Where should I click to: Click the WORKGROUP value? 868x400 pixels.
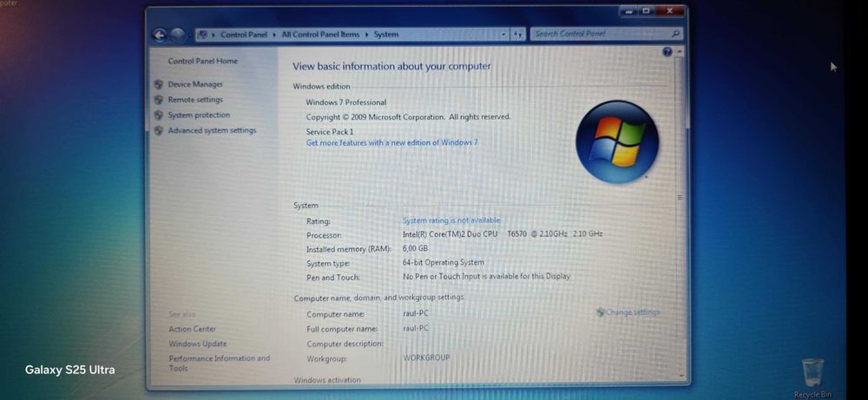tap(426, 358)
